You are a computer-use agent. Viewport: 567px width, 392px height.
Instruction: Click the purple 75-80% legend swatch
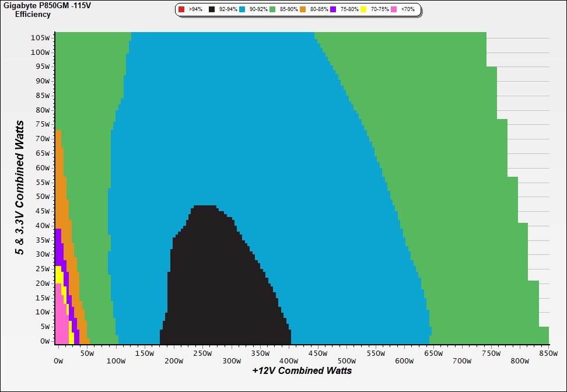[x=333, y=10]
